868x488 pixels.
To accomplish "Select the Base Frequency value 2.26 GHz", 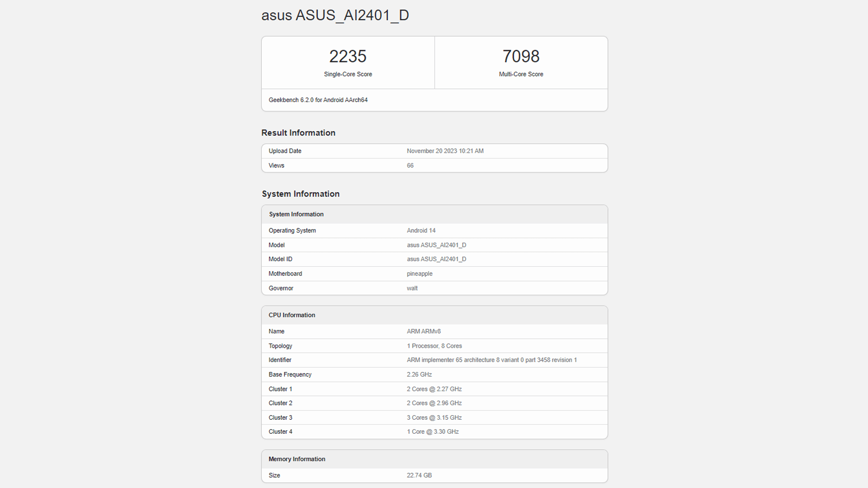I will point(419,374).
